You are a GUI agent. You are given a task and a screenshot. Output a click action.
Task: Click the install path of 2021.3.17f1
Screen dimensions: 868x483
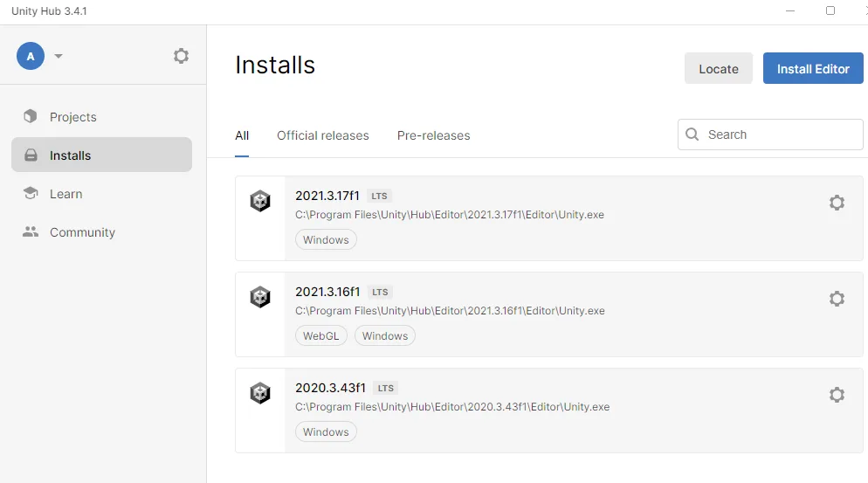tap(450, 215)
